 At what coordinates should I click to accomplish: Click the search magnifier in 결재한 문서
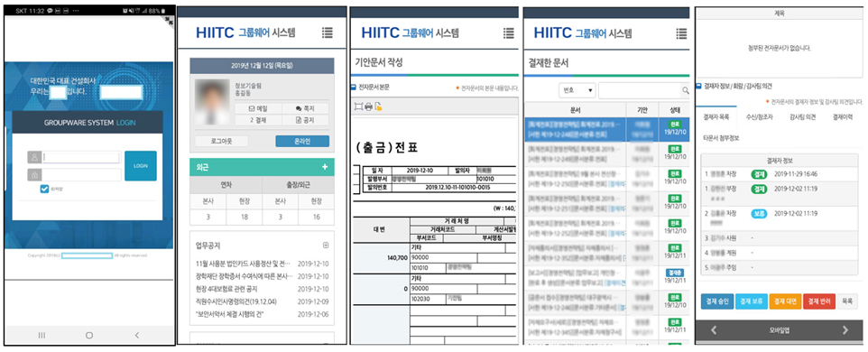point(685,90)
